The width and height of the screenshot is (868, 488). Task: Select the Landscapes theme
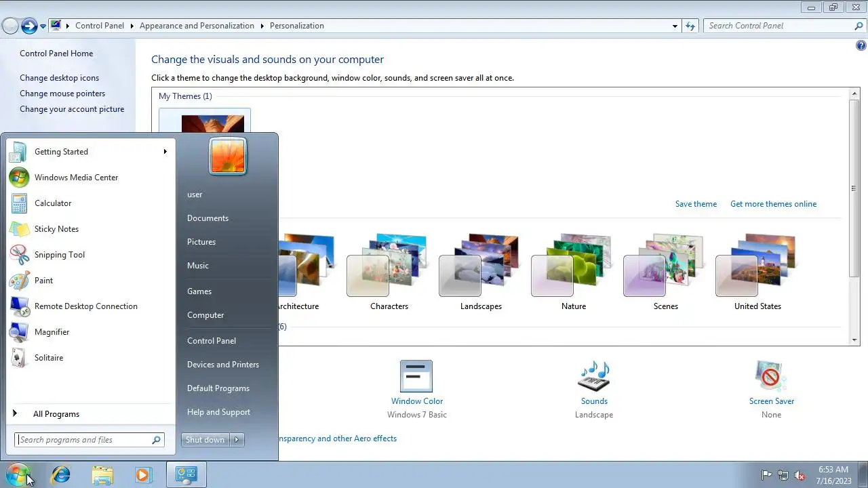[x=481, y=271]
